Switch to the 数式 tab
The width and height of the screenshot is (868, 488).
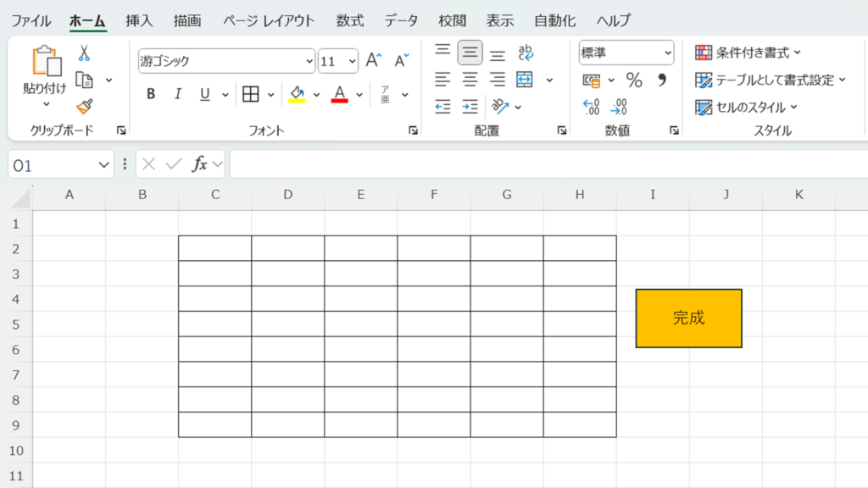pos(350,21)
